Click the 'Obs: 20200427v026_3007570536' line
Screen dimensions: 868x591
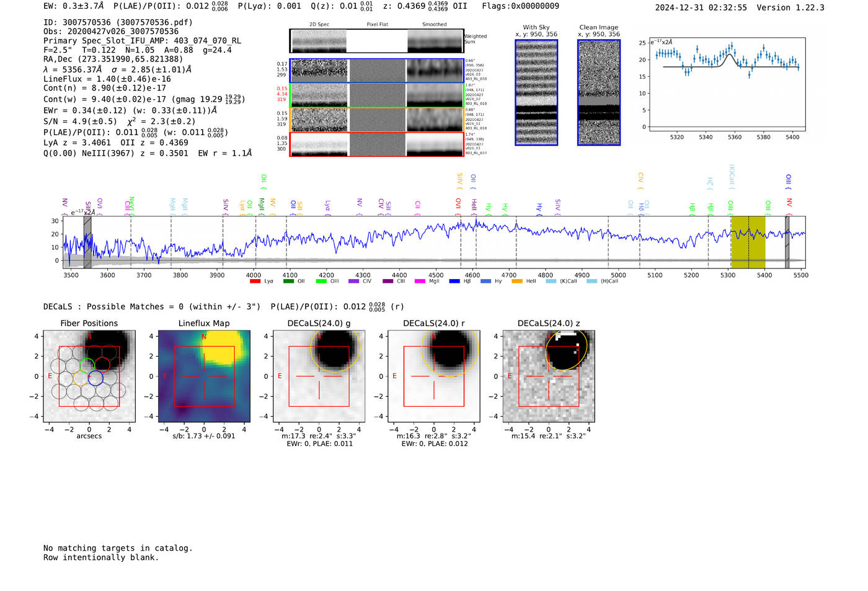(111, 32)
